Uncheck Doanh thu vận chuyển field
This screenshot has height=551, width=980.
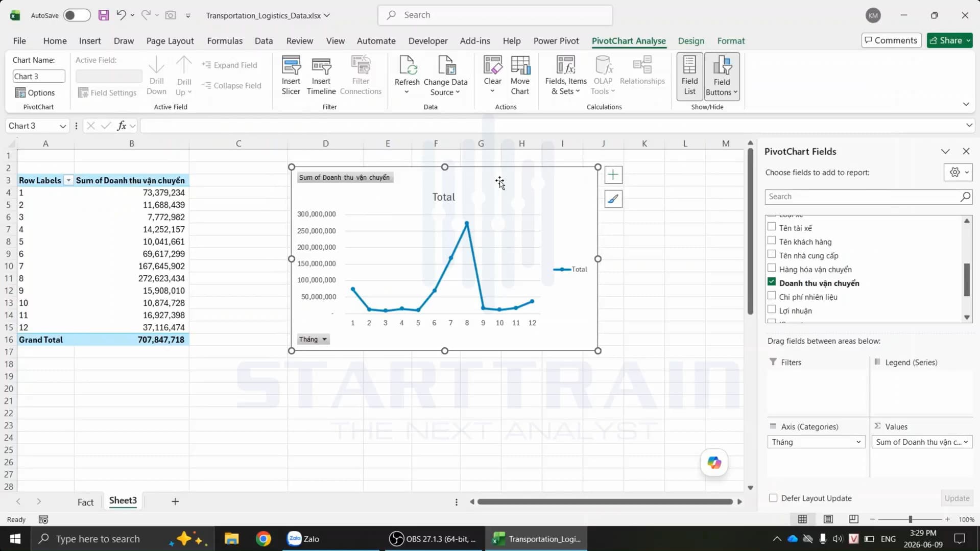[772, 282]
